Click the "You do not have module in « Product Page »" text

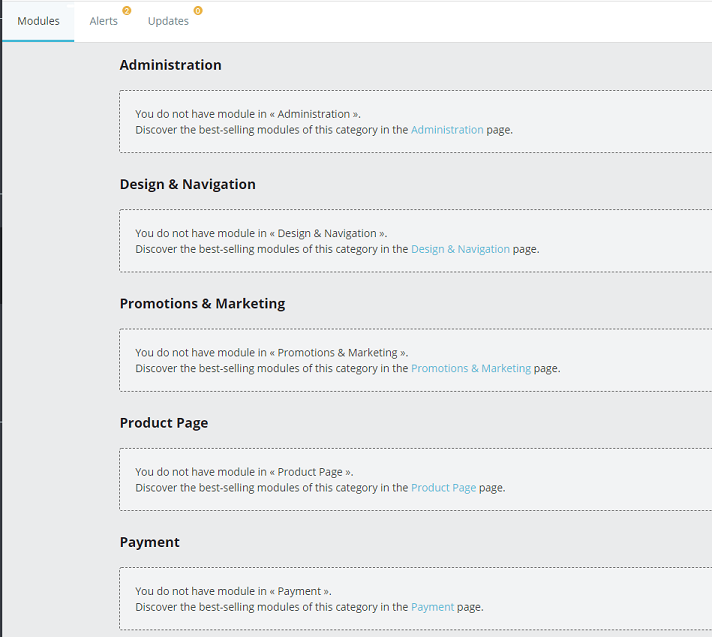[244, 472]
